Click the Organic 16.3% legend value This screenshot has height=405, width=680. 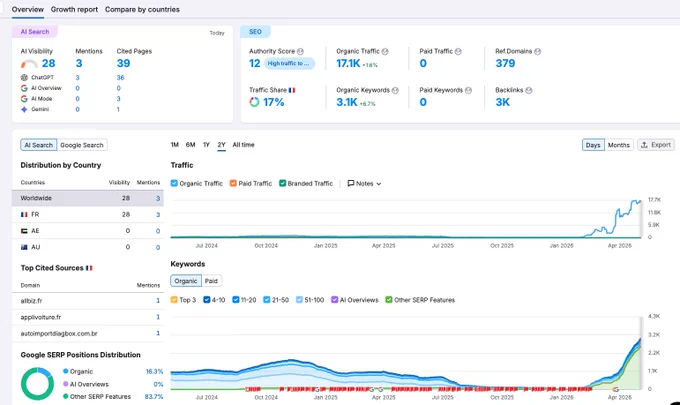[154, 372]
